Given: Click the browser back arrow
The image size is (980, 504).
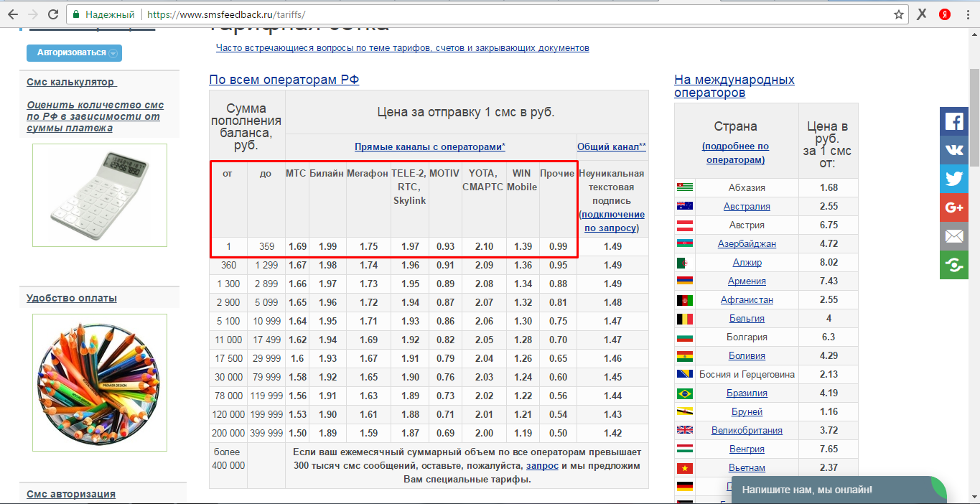Looking at the screenshot, I should [x=12, y=14].
